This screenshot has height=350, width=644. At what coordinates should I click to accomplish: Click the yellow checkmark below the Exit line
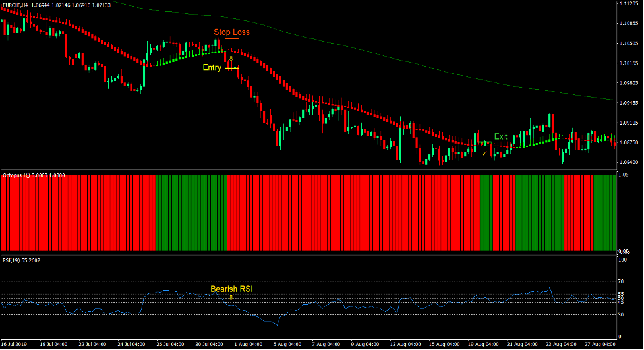tap(484, 153)
